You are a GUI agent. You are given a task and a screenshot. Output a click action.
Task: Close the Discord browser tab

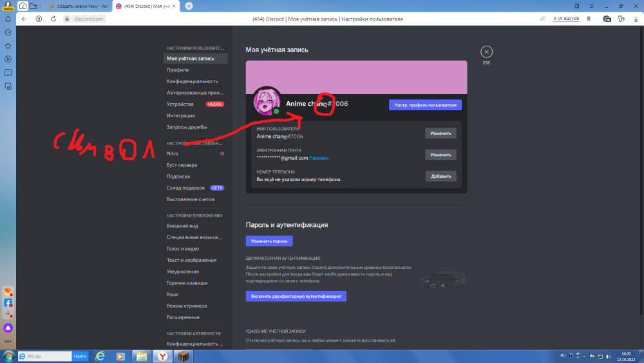pos(174,6)
